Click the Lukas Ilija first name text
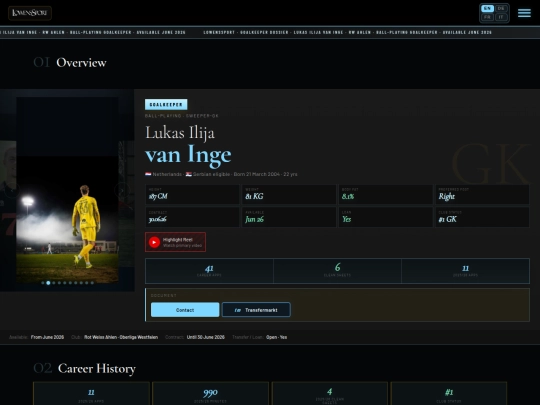Viewport: 540px width, 405px height. (x=180, y=133)
